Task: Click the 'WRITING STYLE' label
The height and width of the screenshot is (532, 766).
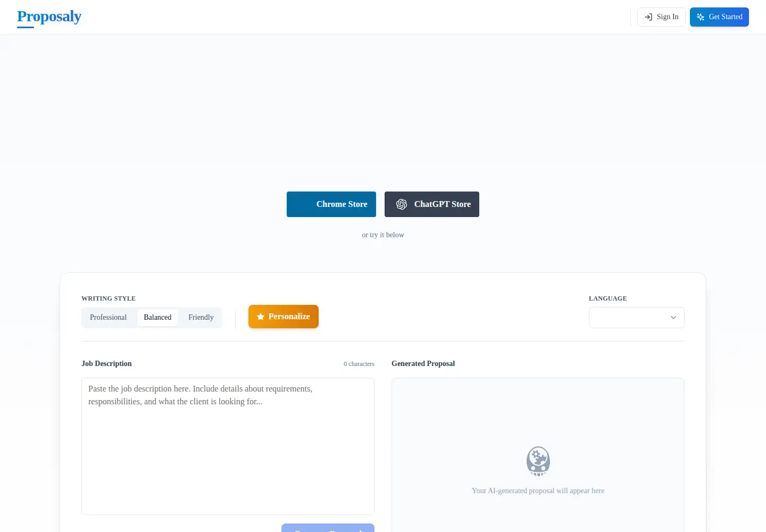Action: (x=109, y=298)
